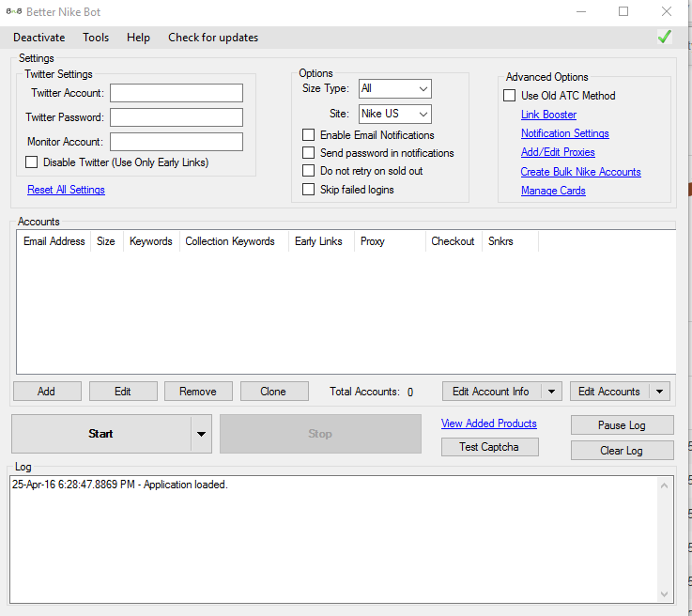Click the large Start button

[x=101, y=434]
